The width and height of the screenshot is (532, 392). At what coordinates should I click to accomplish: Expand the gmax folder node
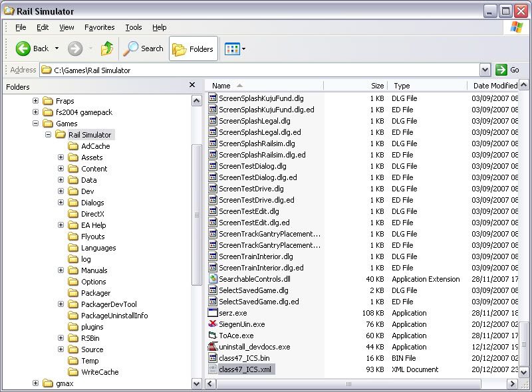(x=35, y=383)
